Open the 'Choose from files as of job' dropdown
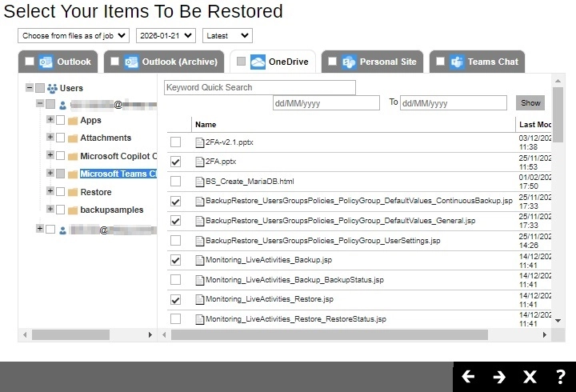 point(74,36)
